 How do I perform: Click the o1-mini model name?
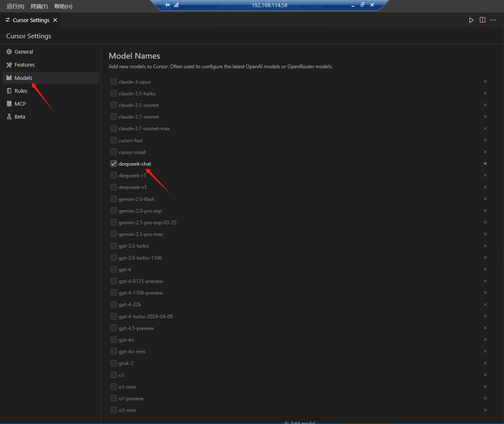(127, 387)
